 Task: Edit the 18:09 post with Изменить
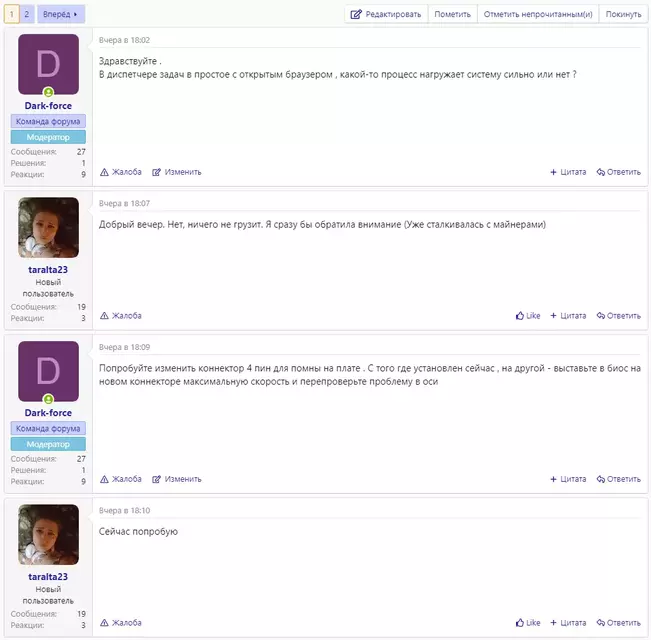[176, 479]
